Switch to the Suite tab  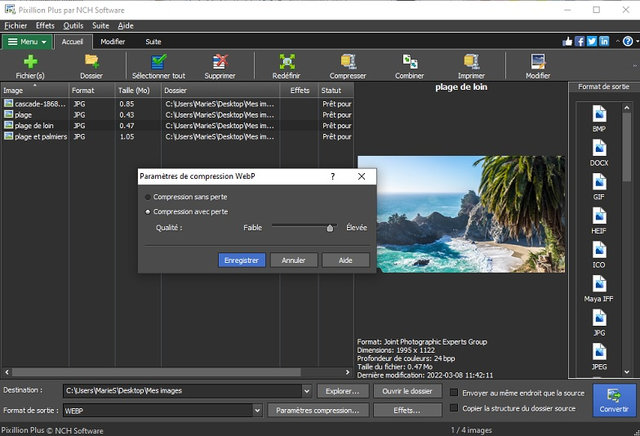153,42
